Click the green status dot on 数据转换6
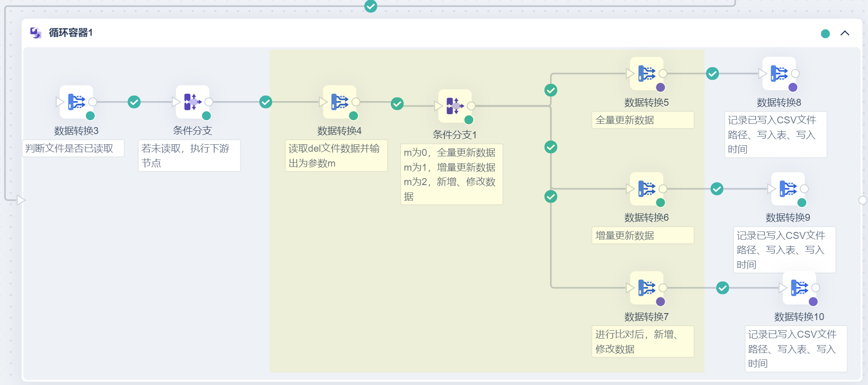 pos(661,202)
